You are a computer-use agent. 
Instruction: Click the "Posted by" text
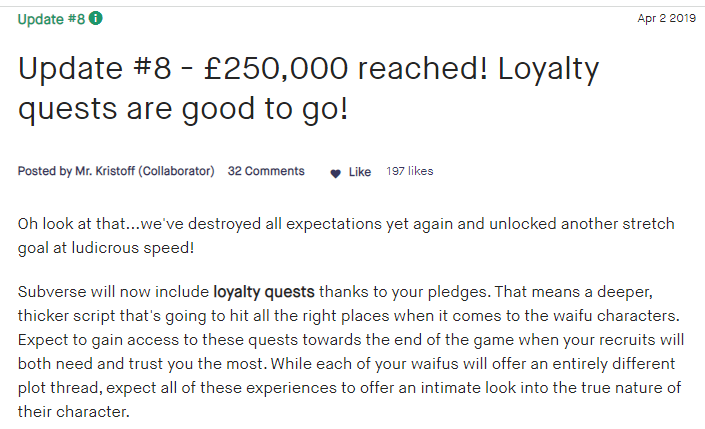pyautogui.click(x=44, y=172)
